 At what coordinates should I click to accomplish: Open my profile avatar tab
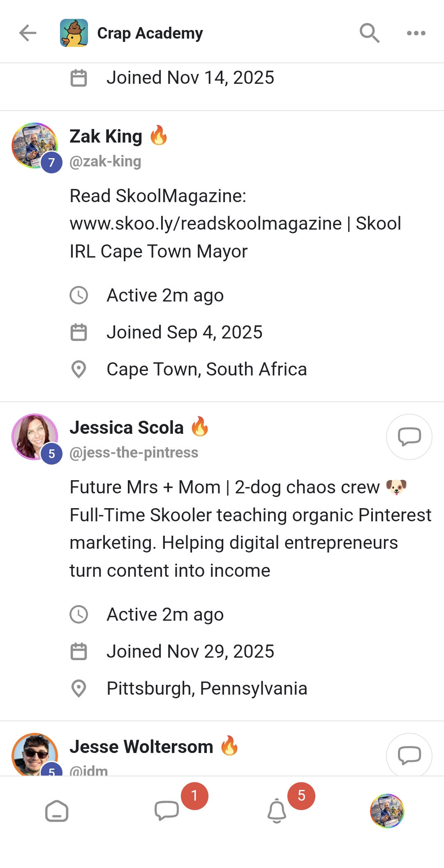pyautogui.click(x=387, y=811)
